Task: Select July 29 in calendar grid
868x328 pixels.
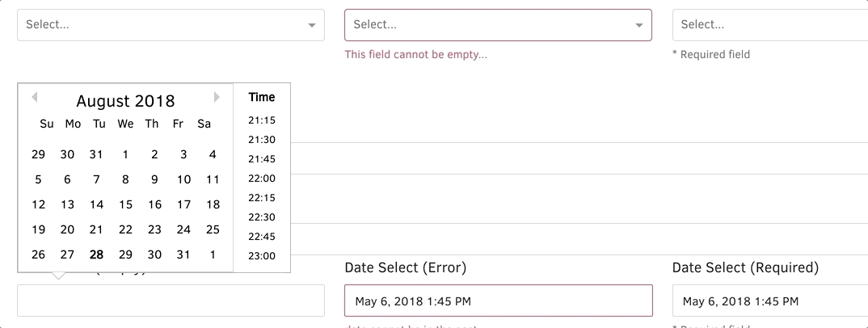Action: (x=39, y=154)
